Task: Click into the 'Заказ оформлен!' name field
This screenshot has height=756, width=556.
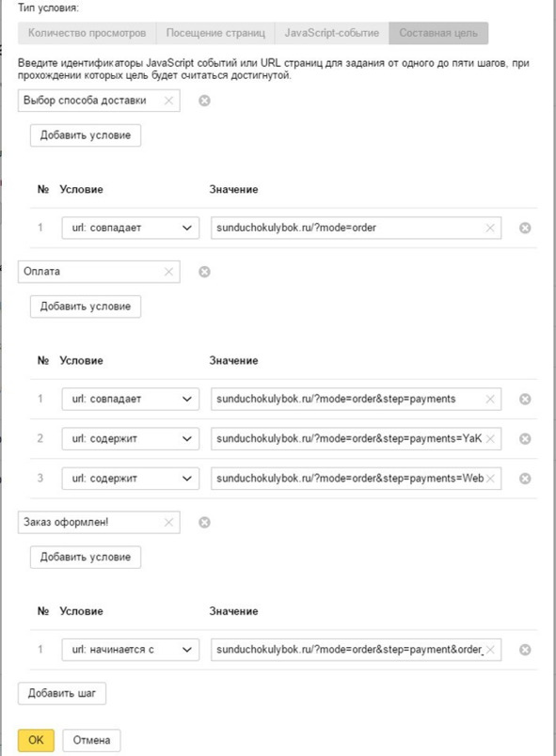Action: pos(91,522)
